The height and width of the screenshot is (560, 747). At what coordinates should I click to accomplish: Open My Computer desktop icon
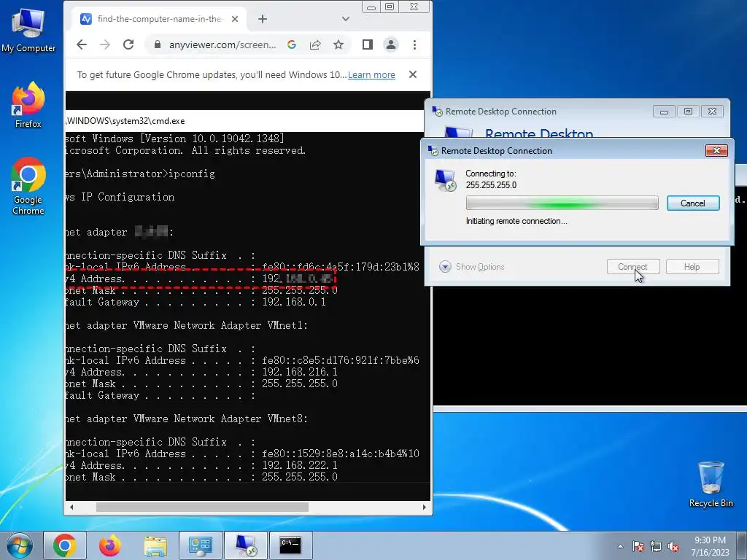coord(28,31)
